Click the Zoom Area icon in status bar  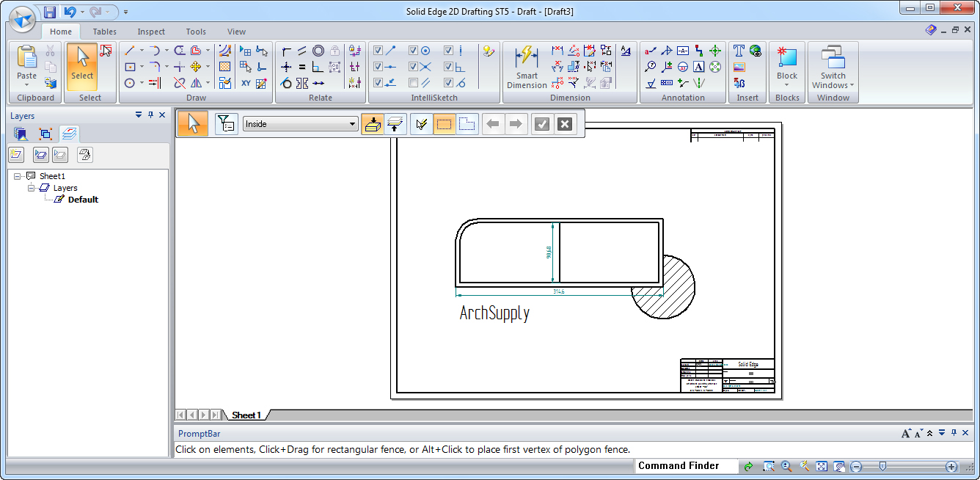click(769, 466)
